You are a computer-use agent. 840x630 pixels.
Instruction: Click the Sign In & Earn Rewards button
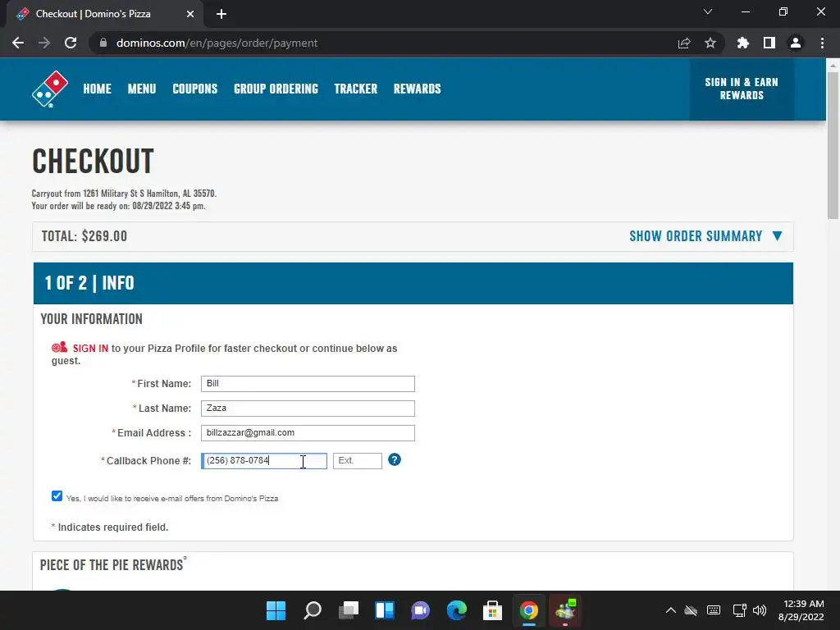(x=742, y=89)
